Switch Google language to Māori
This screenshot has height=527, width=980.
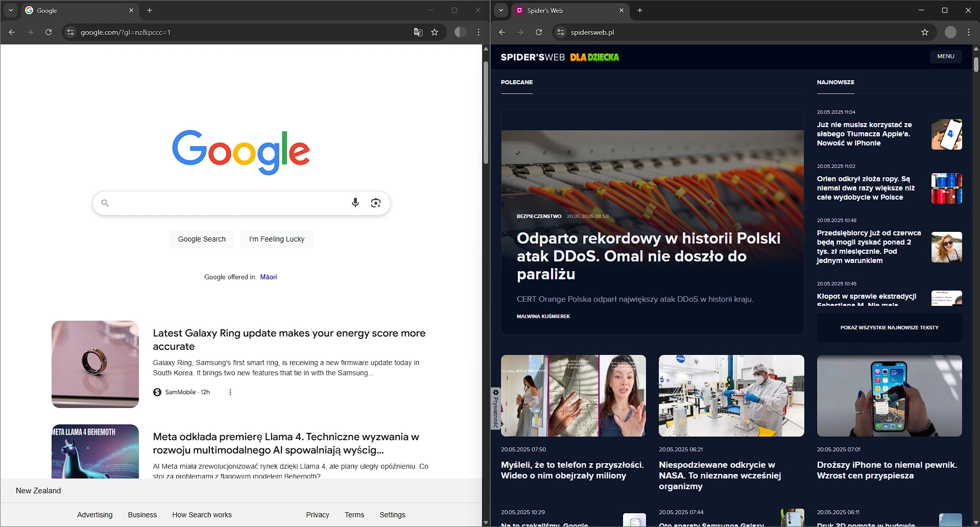click(x=269, y=277)
